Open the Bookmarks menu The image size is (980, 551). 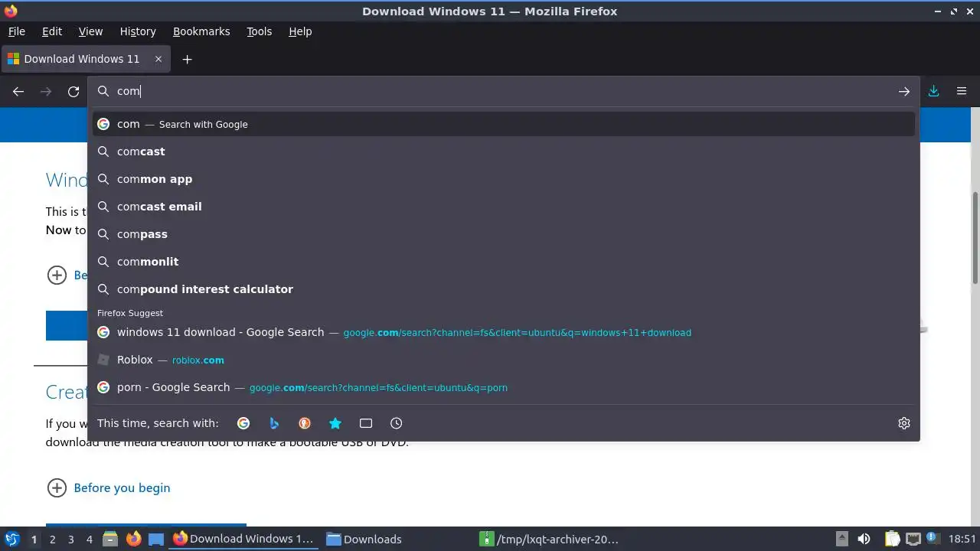pos(201,31)
